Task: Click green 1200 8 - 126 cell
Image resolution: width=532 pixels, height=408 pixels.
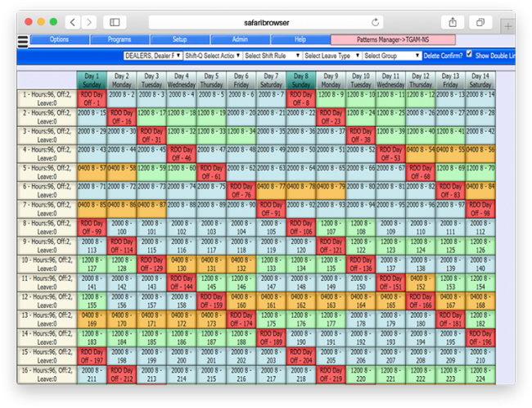Action: (x=480, y=246)
